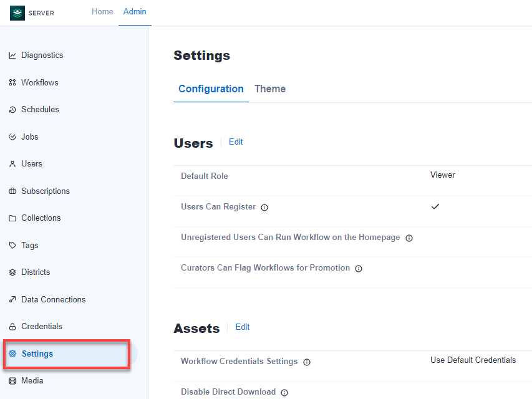Open the Users admin page
This screenshot has height=399, width=532.
(x=32, y=164)
